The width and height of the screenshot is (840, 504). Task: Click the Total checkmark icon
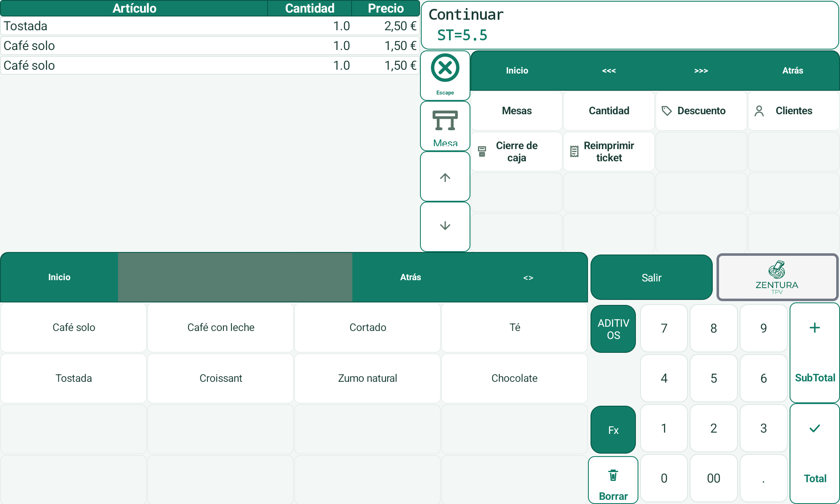[814, 428]
